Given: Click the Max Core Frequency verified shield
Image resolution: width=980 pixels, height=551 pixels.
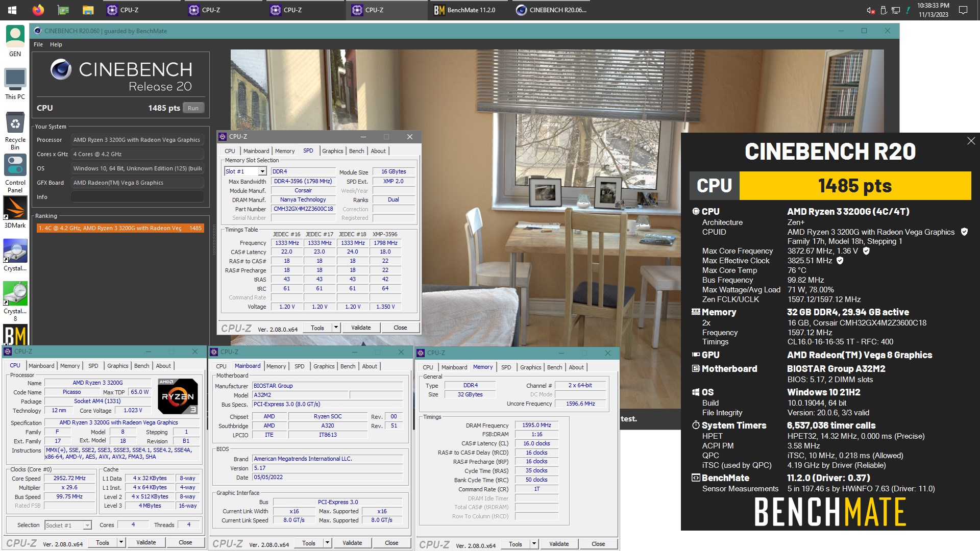Looking at the screenshot, I should coord(866,251).
